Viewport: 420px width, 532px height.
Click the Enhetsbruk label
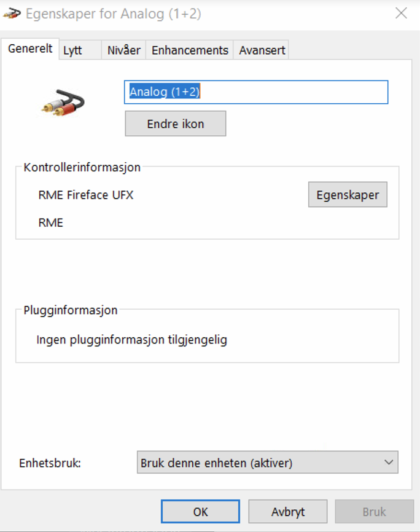click(50, 463)
